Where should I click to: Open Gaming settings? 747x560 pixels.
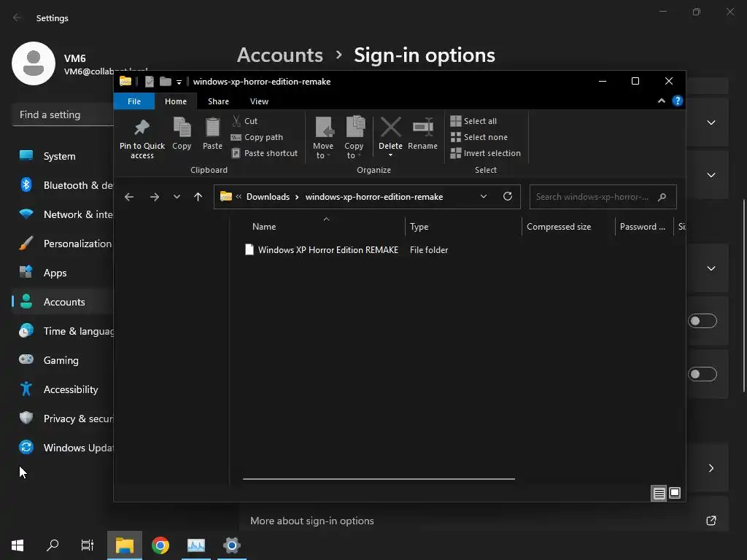tap(63, 360)
